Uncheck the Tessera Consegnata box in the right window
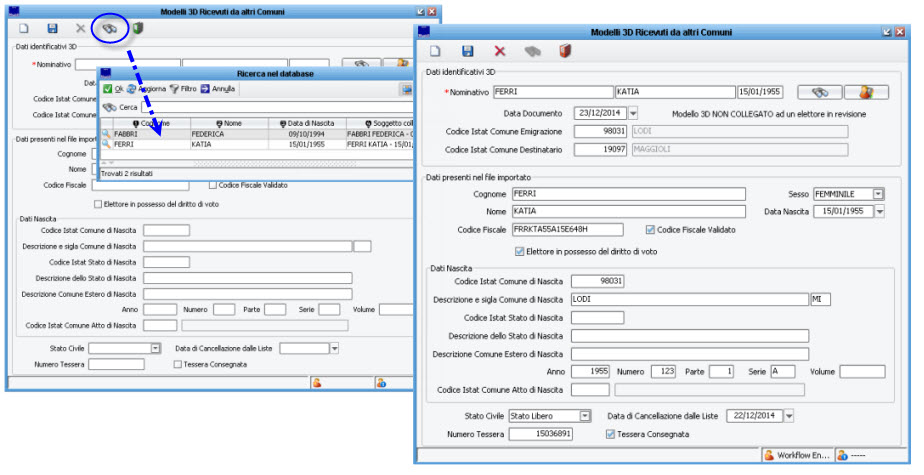Image resolution: width=924 pixels, height=475 pixels. point(611,434)
